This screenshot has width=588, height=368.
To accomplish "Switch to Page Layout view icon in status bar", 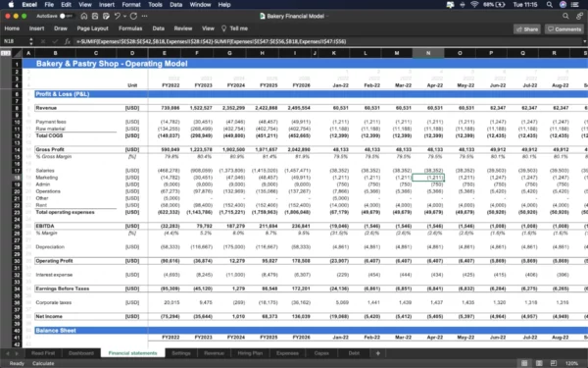I will point(539,363).
